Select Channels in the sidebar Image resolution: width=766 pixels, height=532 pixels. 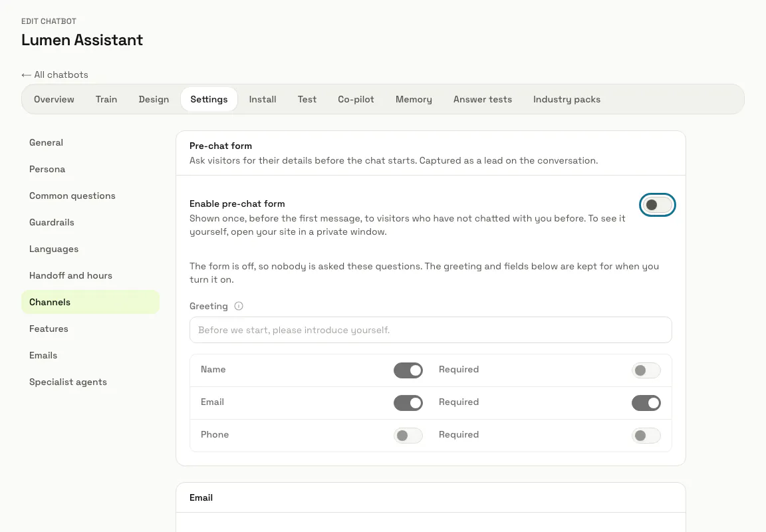[90, 302]
